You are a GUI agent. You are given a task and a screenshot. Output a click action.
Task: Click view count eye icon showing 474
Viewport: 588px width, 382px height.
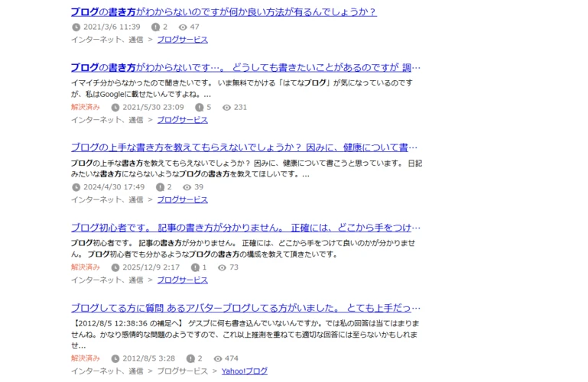218,359
